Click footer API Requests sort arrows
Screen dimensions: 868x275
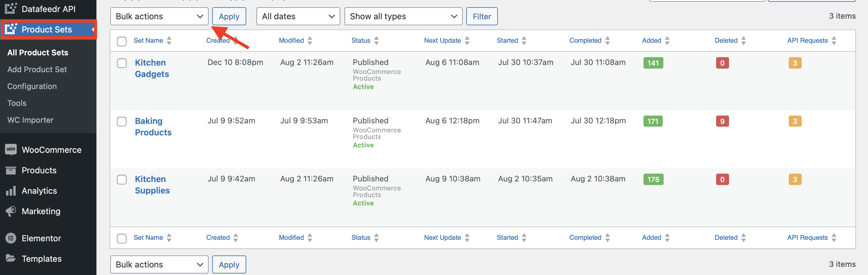pos(834,237)
